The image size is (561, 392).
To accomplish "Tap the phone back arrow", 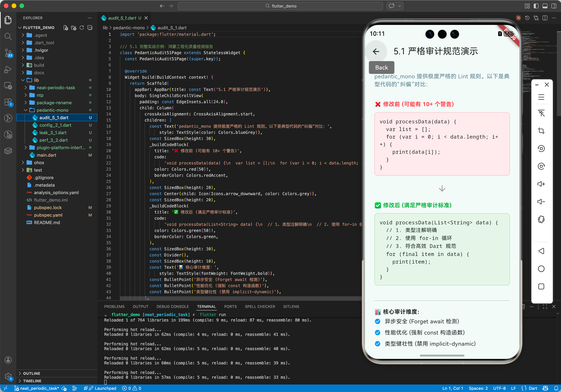I will coord(376,51).
